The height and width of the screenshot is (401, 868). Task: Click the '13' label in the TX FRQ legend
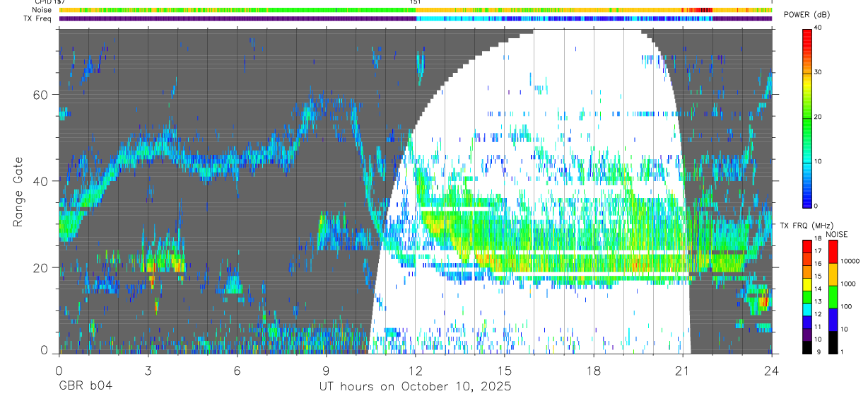click(819, 301)
